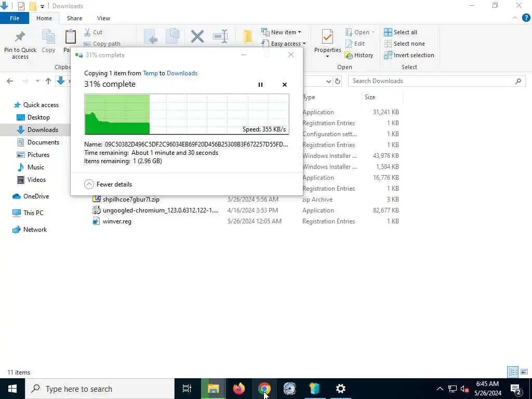Select Documents in navigation pane
The image size is (532, 399).
coord(38,142)
